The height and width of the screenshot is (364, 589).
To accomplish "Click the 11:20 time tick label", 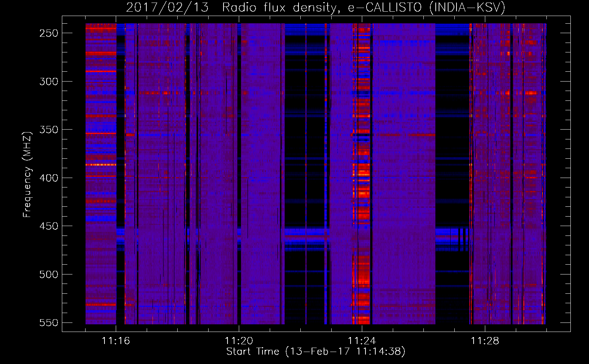I will [x=239, y=341].
